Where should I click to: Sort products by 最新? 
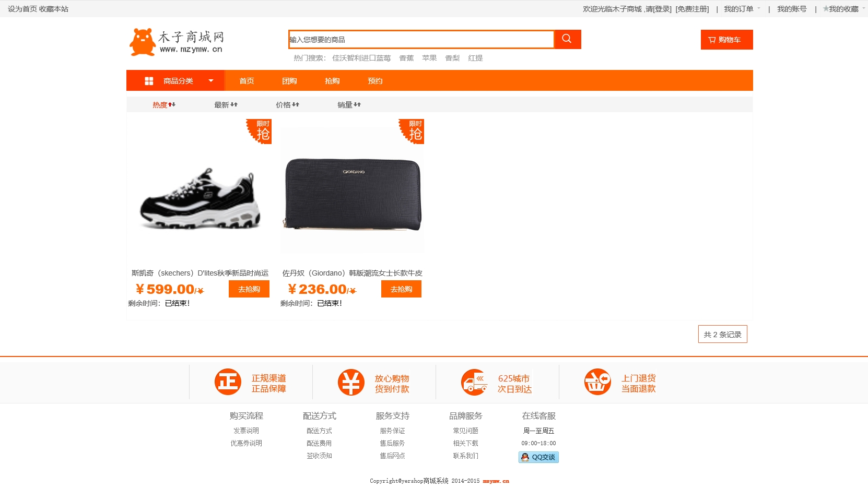click(x=226, y=105)
